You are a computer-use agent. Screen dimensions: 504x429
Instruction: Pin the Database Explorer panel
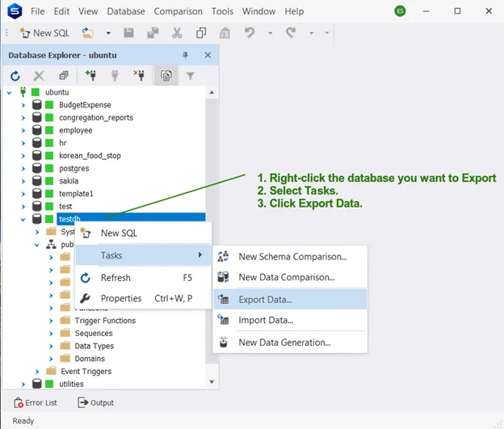tap(185, 55)
